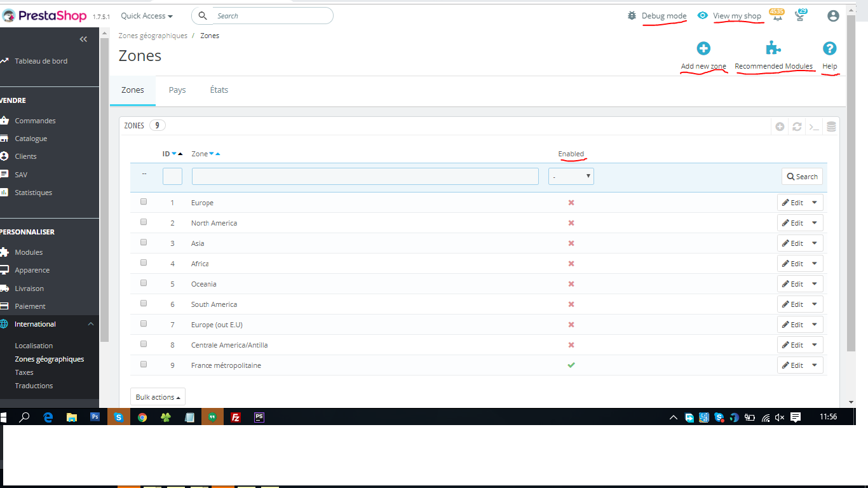Export to SQL Manager database icon
Viewport: 868px width, 488px height.
coord(831,126)
